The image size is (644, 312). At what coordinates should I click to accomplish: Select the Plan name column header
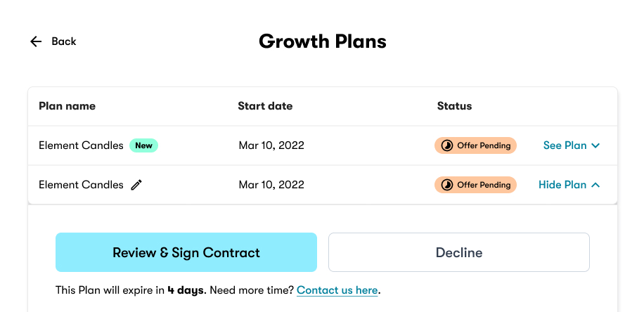point(67,106)
